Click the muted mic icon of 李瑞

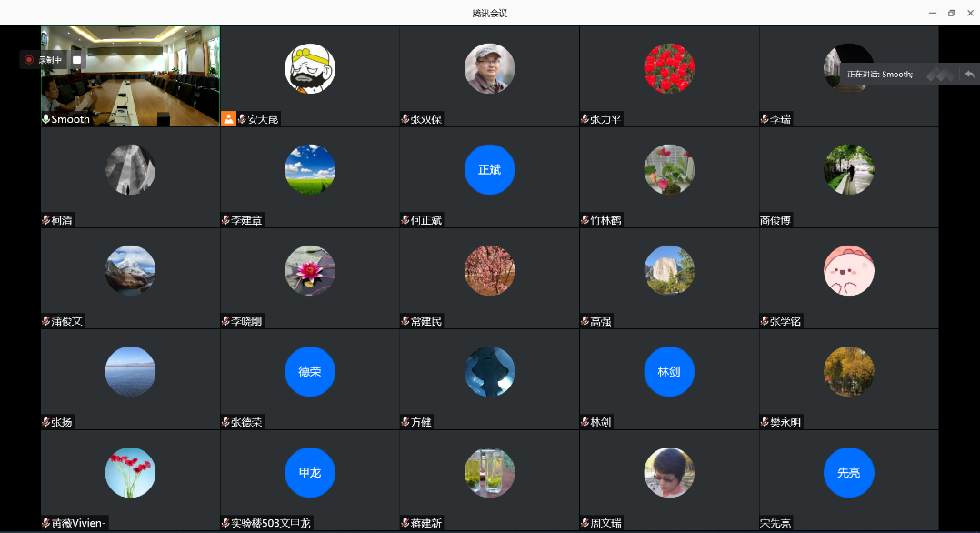(x=765, y=119)
